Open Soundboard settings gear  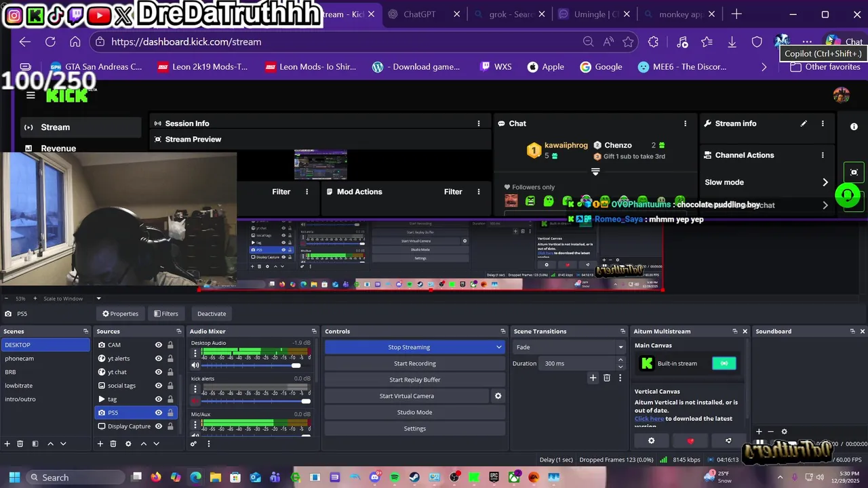click(x=785, y=432)
